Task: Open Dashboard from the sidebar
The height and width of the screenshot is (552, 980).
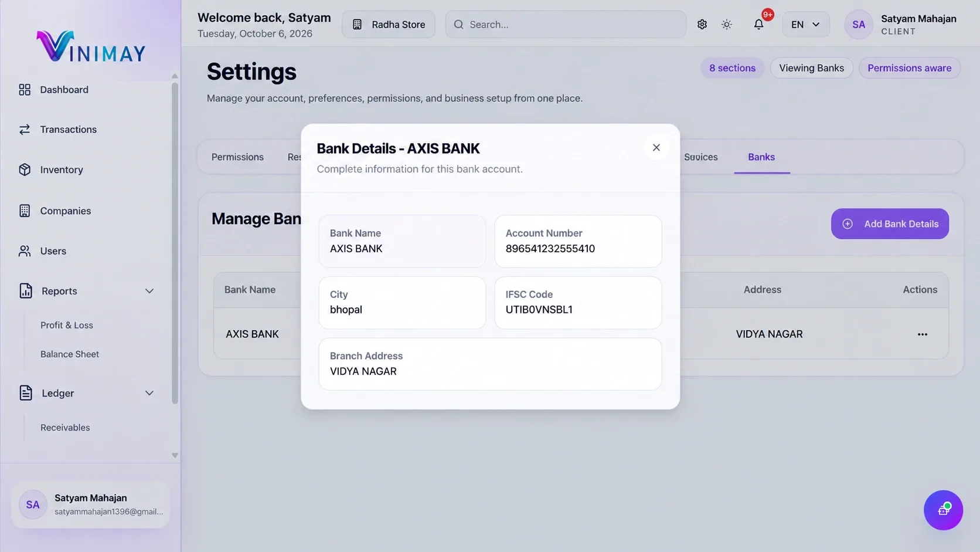Action: pos(64,90)
